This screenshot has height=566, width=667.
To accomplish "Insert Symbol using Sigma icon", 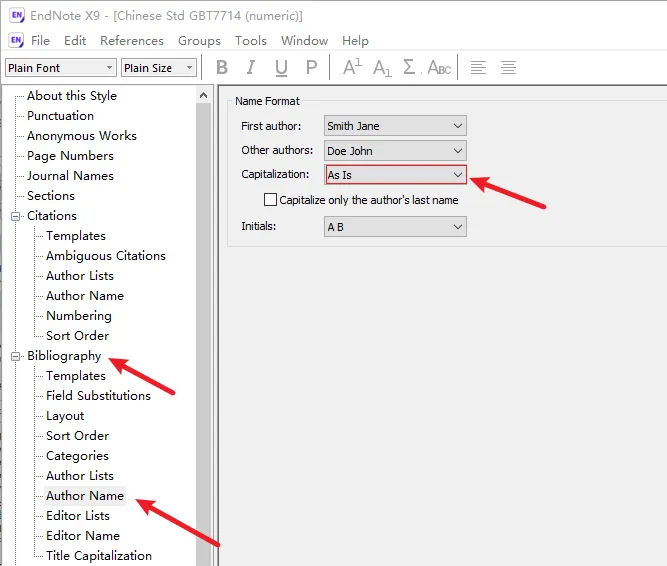I will pos(409,67).
